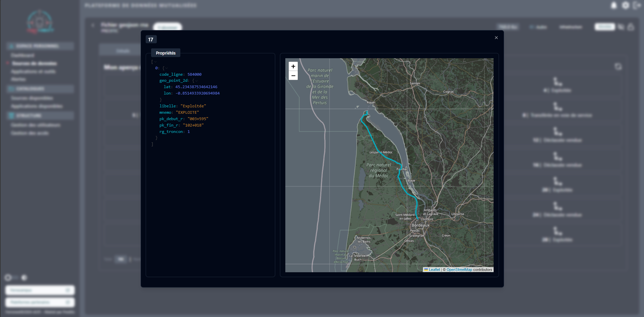
Task: Click the Bordeaux label on the map
Action: point(420,225)
